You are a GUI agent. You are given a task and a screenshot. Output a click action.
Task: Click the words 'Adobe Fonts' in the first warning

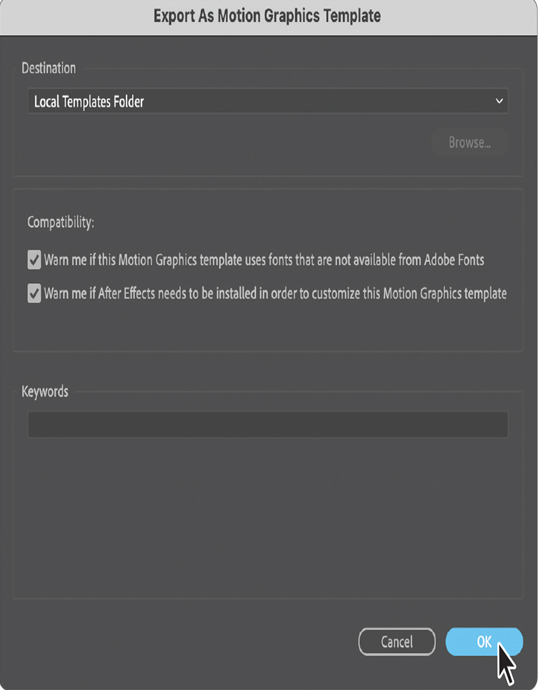454,260
